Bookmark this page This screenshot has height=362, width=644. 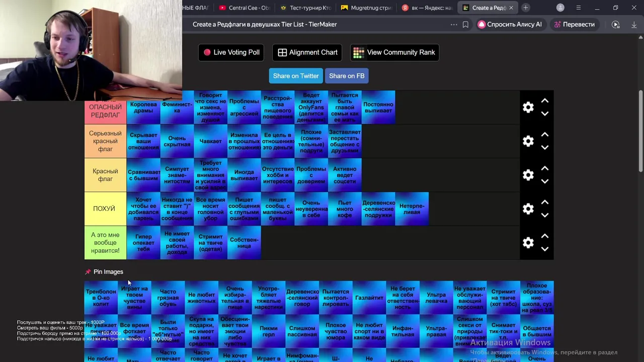(x=465, y=24)
